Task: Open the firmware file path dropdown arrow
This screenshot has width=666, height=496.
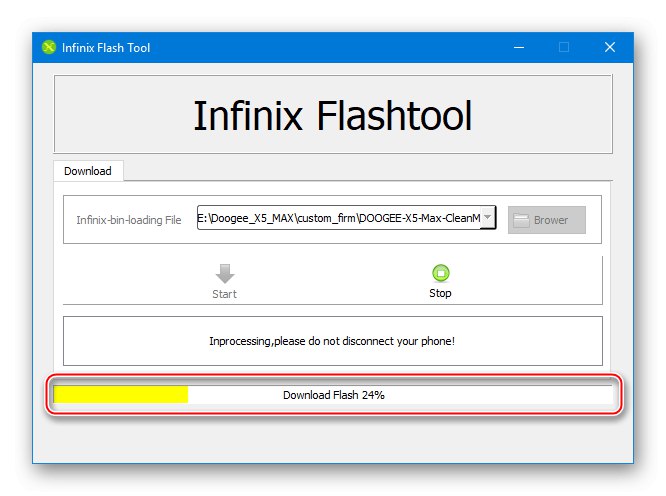Action: pyautogui.click(x=488, y=217)
